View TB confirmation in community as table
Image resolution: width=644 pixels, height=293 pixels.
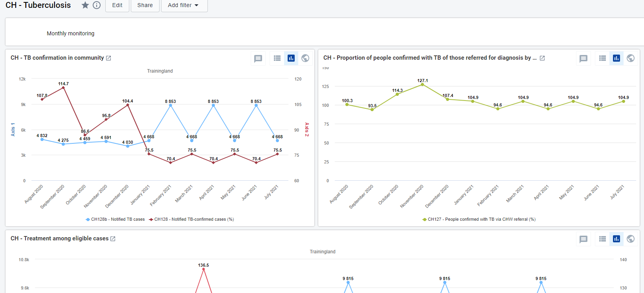point(277,58)
